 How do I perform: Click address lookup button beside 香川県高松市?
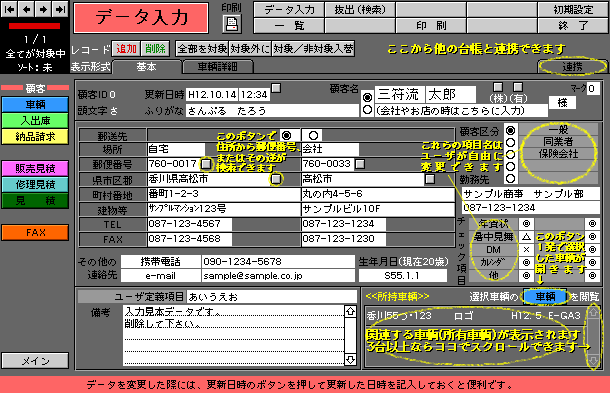coord(276,179)
